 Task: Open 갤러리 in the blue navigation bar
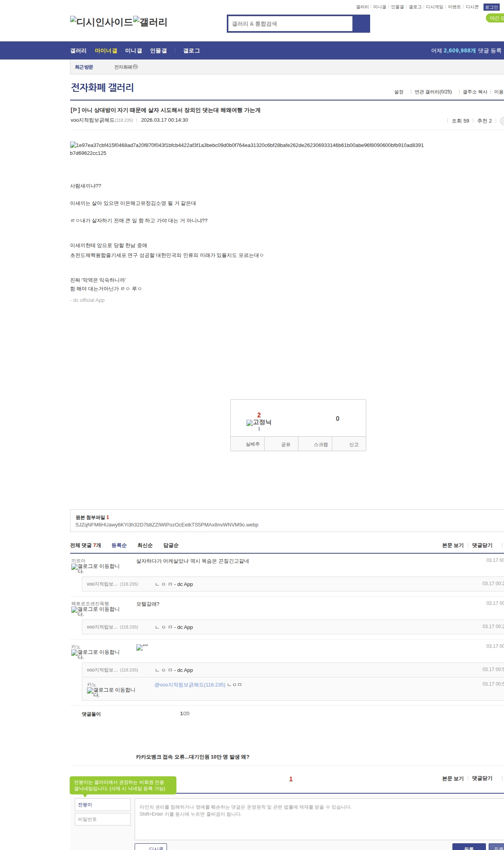click(x=78, y=51)
